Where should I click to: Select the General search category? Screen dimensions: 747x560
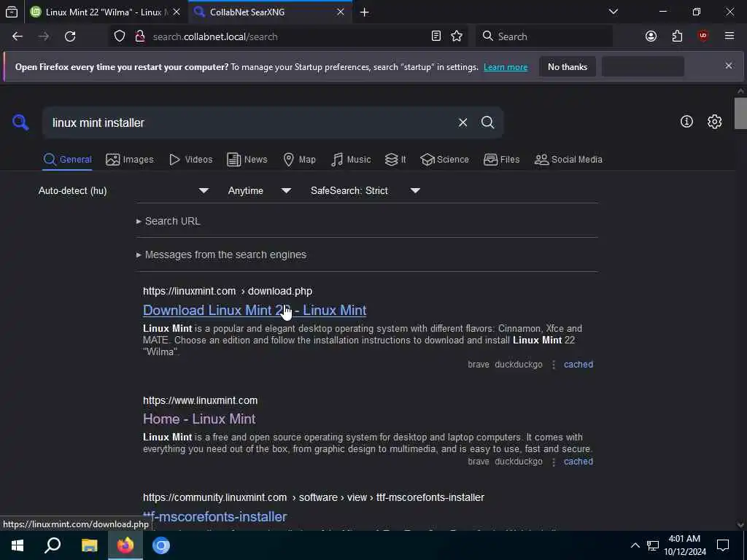(x=67, y=160)
